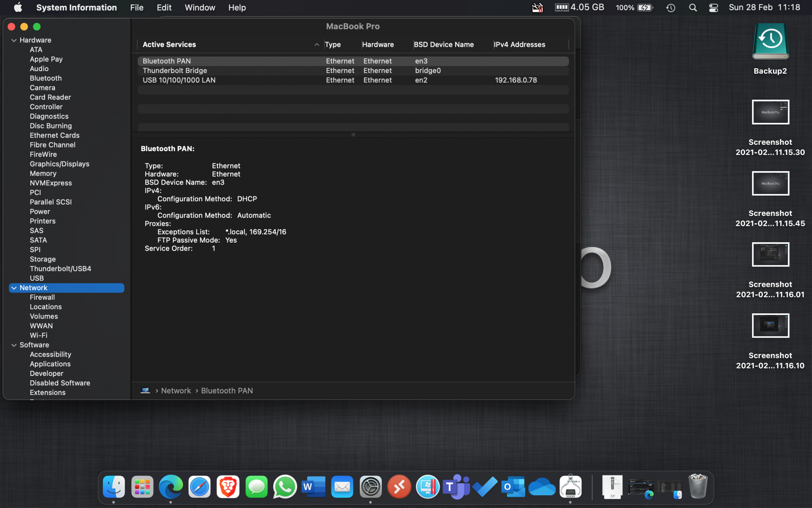
Task: Collapse the Hardware section
Action: (14, 40)
